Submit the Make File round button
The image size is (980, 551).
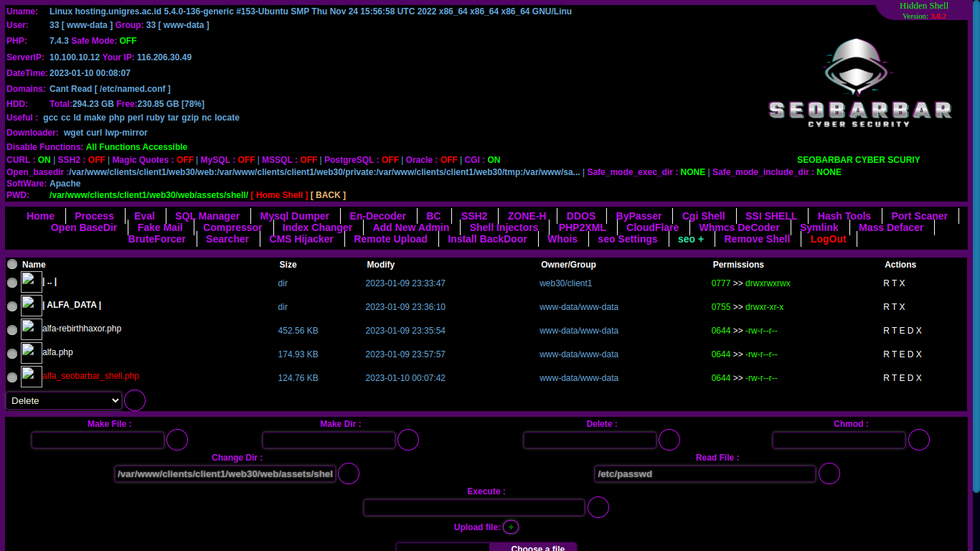[177, 440]
